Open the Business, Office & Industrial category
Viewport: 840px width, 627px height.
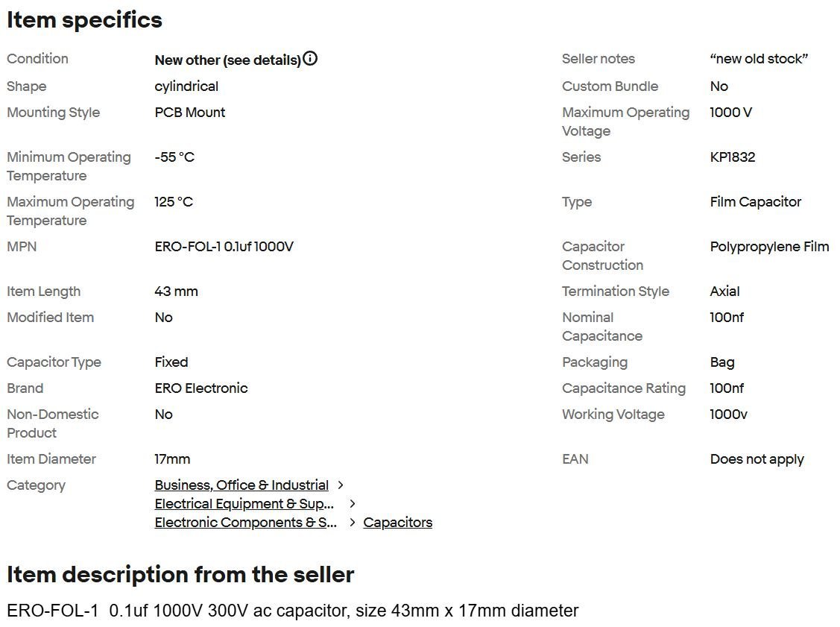pos(241,485)
